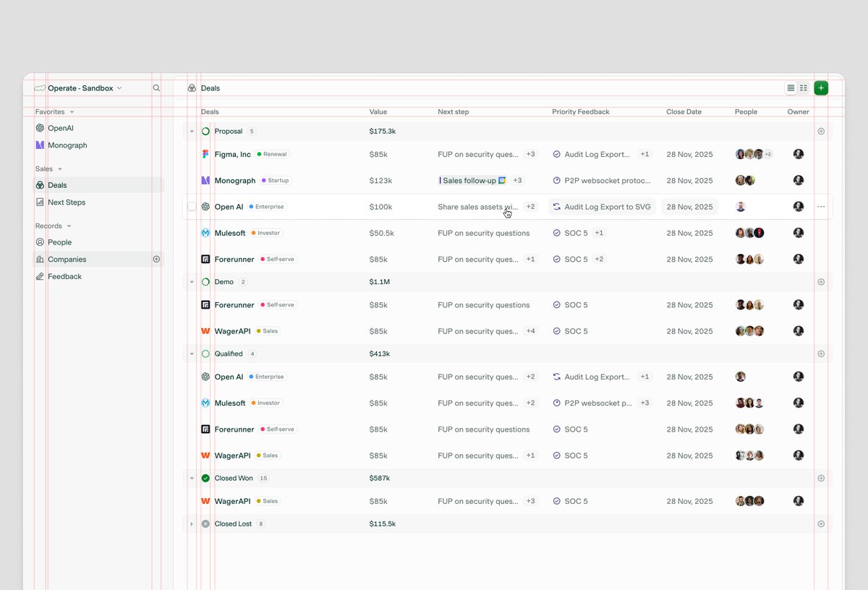The image size is (868, 590).
Task: Click the Investor tag on the Proposal Mulesoft deal
Action: pos(265,234)
